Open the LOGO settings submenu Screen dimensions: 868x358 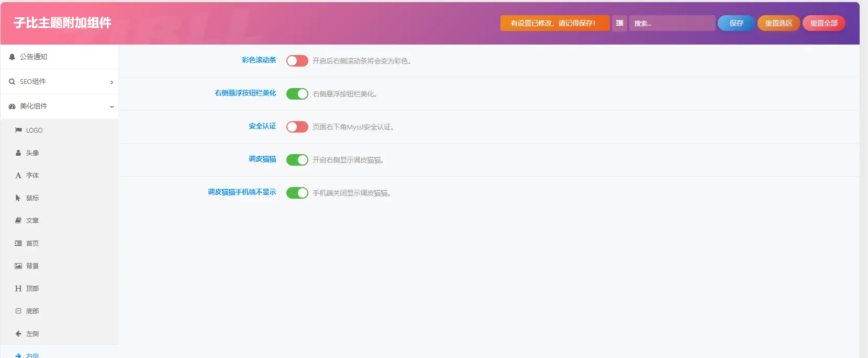coord(59,130)
